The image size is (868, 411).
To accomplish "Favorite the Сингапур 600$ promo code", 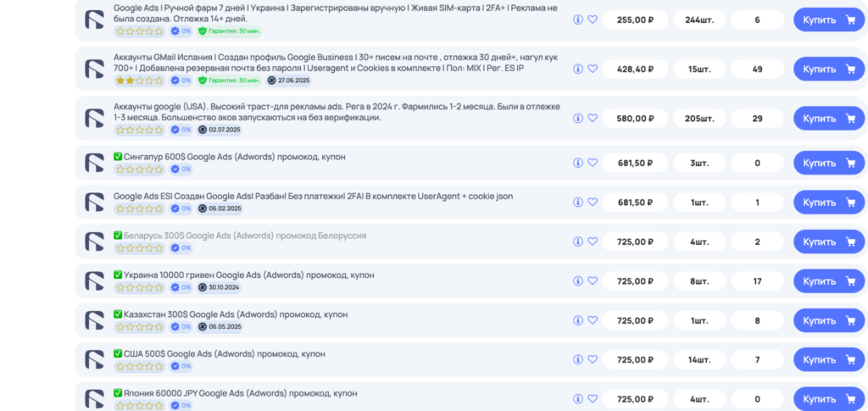I will 593,163.
